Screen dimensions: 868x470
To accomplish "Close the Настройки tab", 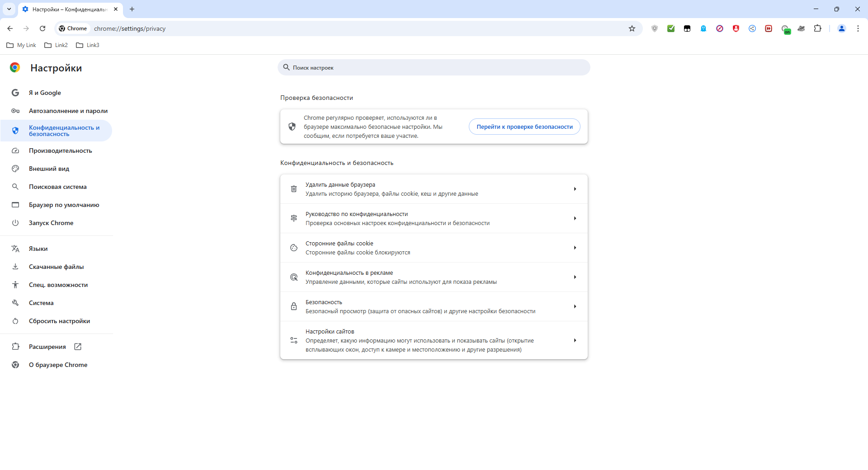I will click(116, 9).
